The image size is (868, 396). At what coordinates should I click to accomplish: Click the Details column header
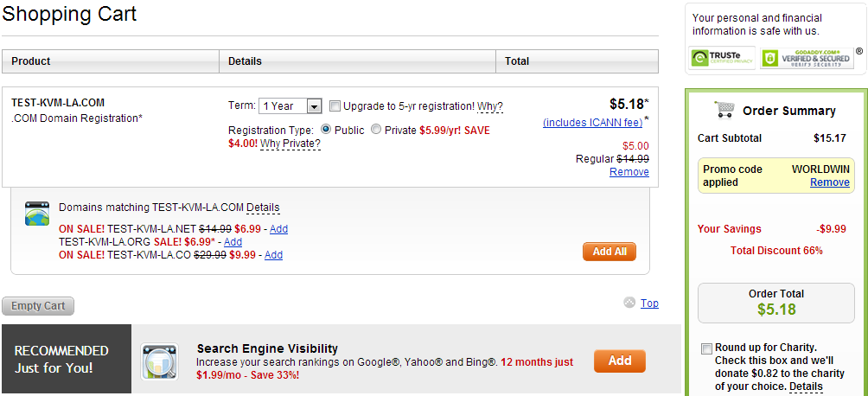tap(245, 61)
